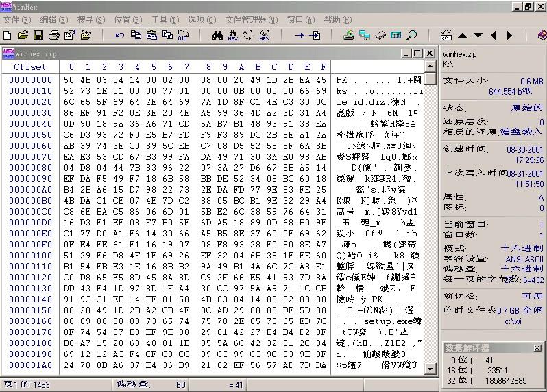
Task: Click the Clone Disk icon
Action: [x=365, y=35]
